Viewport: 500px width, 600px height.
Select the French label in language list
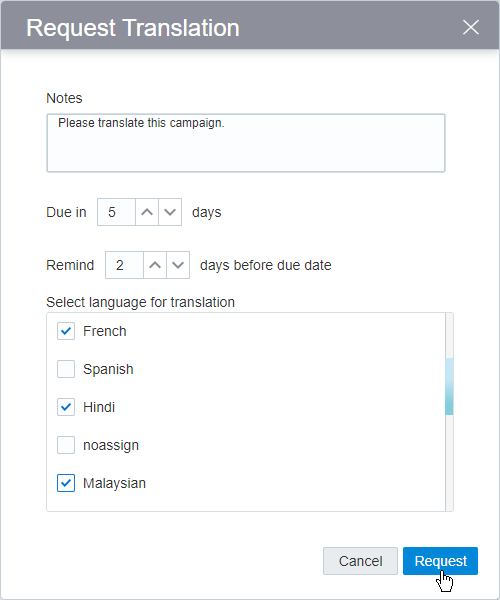tap(104, 331)
